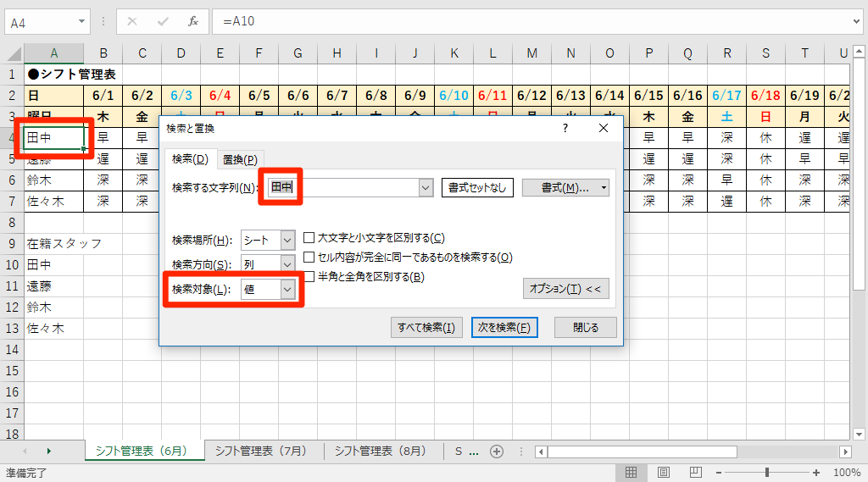
Task: Open the 検索方向 dropdown
Action: click(x=287, y=264)
